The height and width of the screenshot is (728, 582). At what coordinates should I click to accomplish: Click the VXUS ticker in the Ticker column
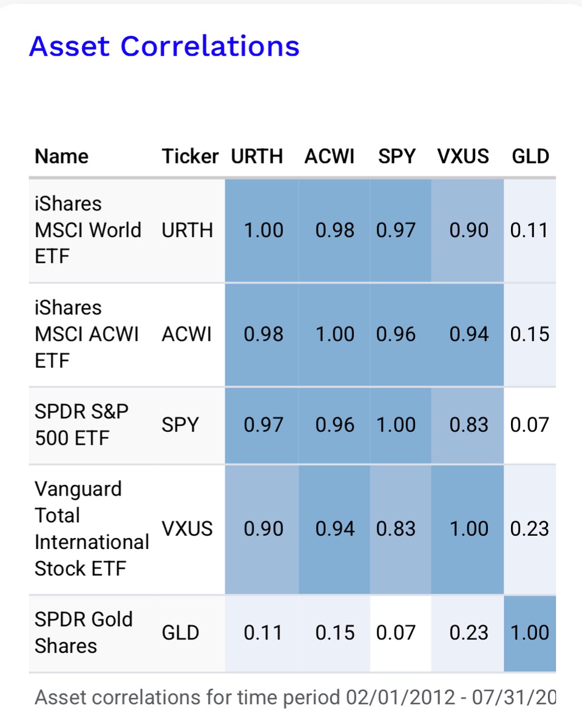pyautogui.click(x=187, y=528)
